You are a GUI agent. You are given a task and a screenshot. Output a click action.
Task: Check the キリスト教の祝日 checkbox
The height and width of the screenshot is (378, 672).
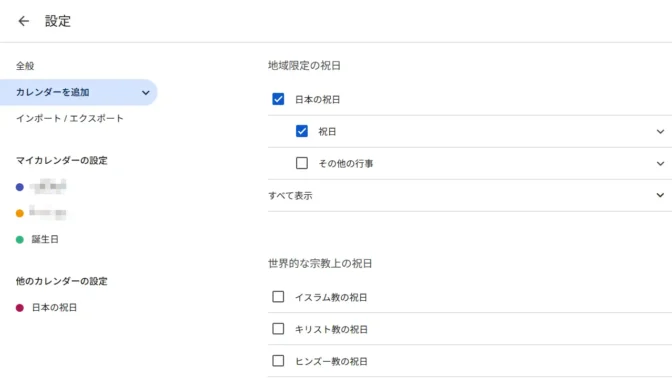click(x=278, y=329)
